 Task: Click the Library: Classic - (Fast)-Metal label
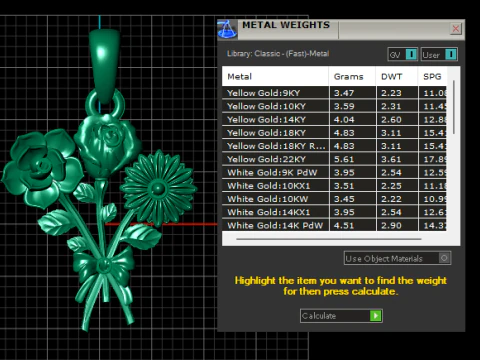coord(278,54)
